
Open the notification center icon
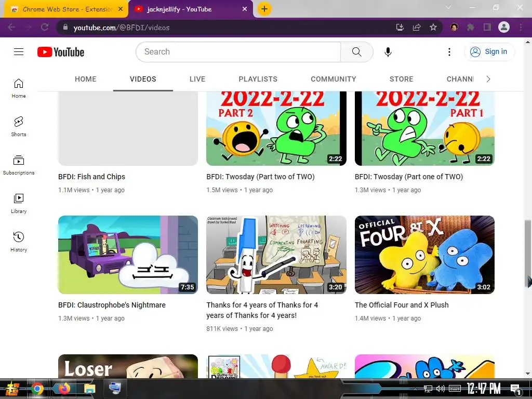[x=516, y=389]
